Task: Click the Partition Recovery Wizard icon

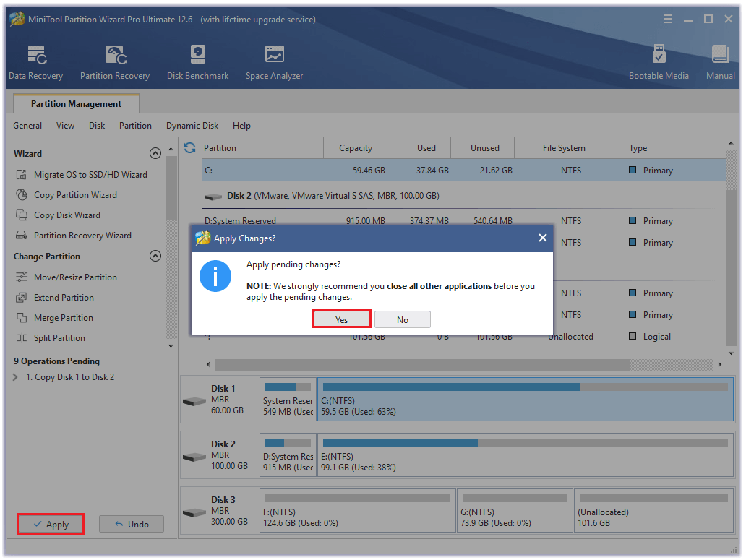Action: (x=22, y=236)
